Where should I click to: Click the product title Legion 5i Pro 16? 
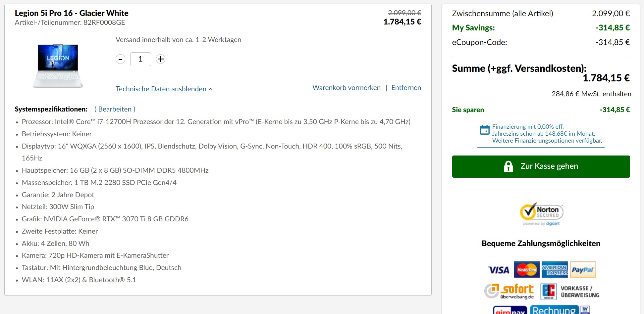(72, 13)
